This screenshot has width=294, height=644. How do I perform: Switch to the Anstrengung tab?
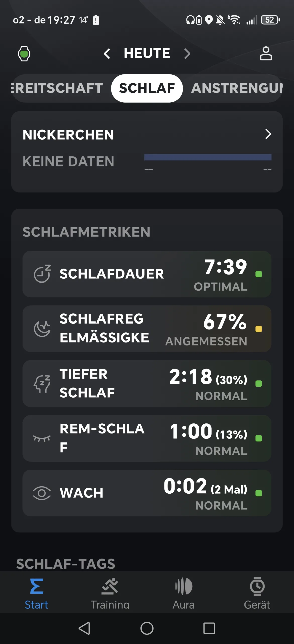pyautogui.click(x=236, y=88)
